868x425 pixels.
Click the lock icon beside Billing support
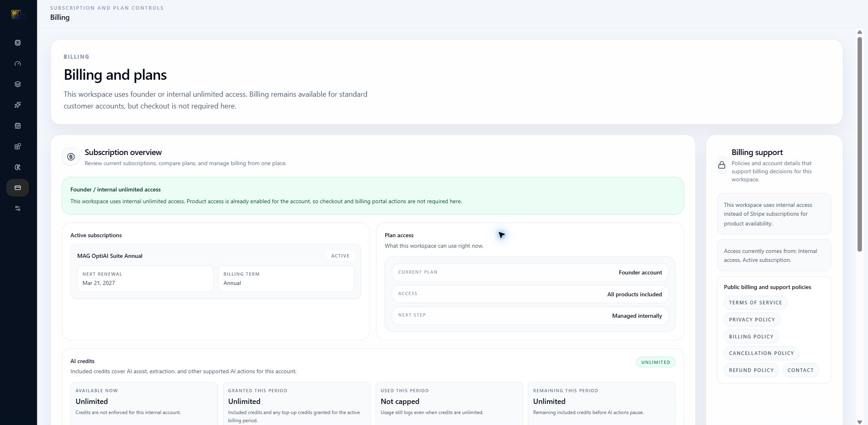coord(722,165)
